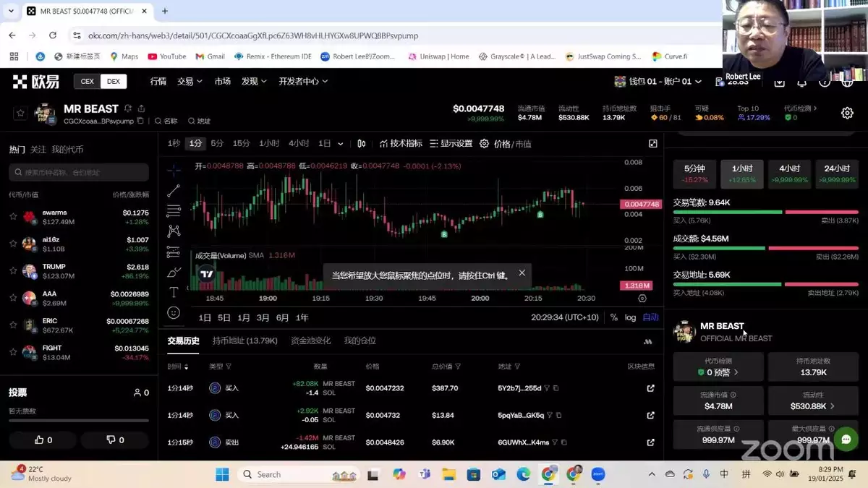Switch the exchange mode to DEX
Image resolution: width=868 pixels, height=488 pixels.
[x=113, y=82]
